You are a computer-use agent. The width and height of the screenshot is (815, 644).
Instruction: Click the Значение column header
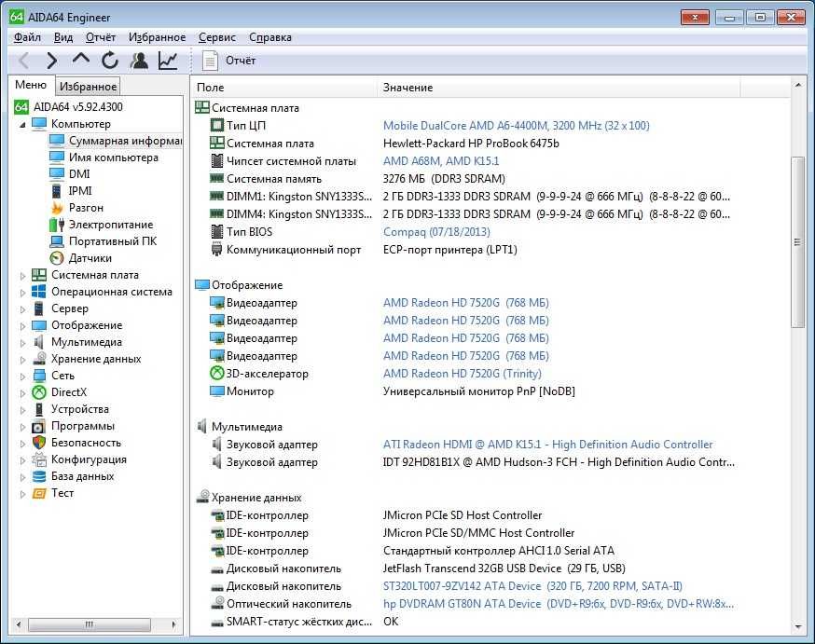(559, 88)
